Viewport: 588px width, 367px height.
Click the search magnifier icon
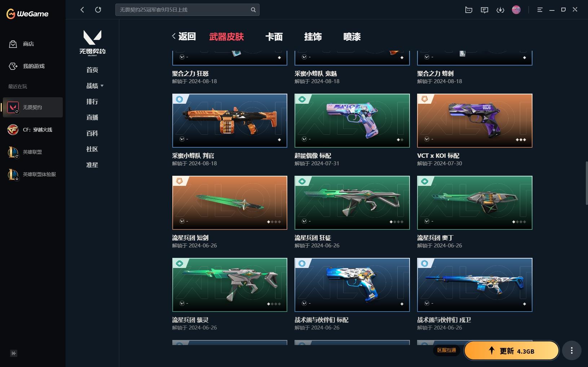click(x=253, y=10)
